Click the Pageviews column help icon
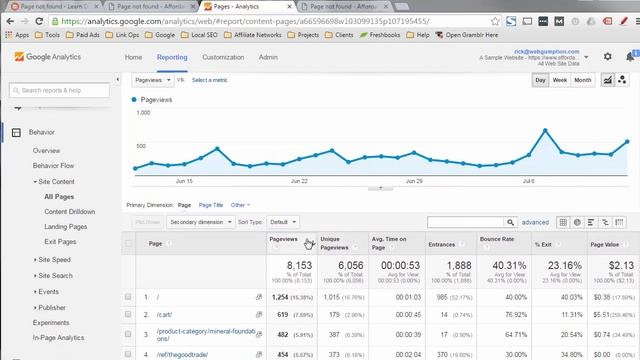 coord(276,247)
